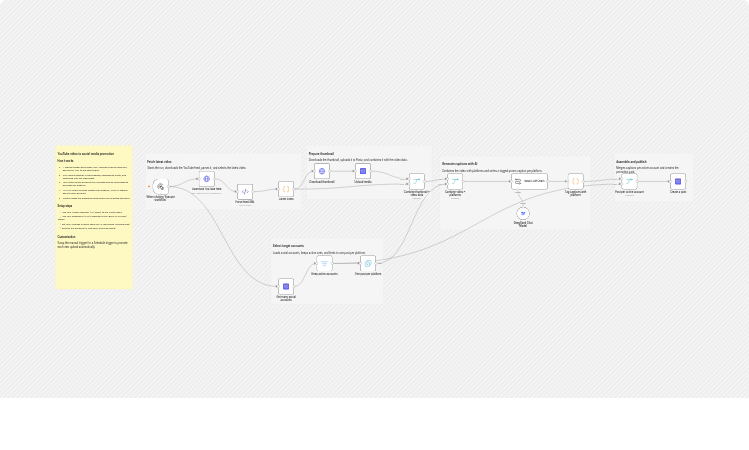Open the Combine video + platforms node

coord(455,181)
